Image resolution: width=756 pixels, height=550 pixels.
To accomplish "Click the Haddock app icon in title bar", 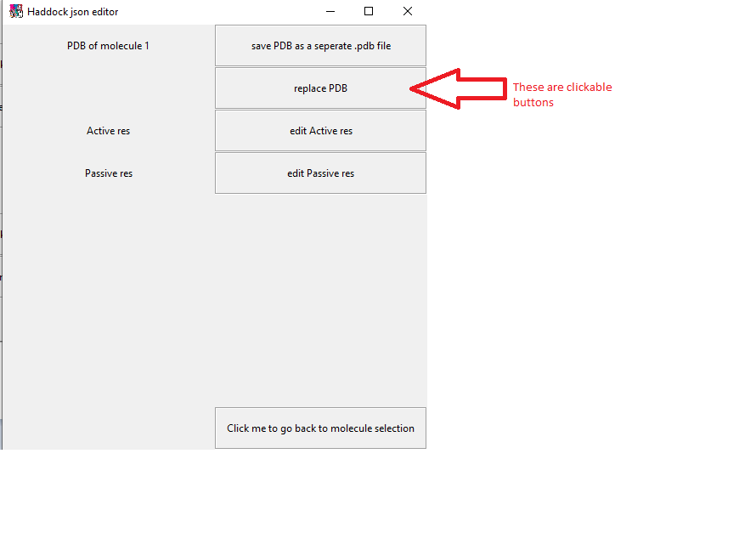I will (x=16, y=11).
